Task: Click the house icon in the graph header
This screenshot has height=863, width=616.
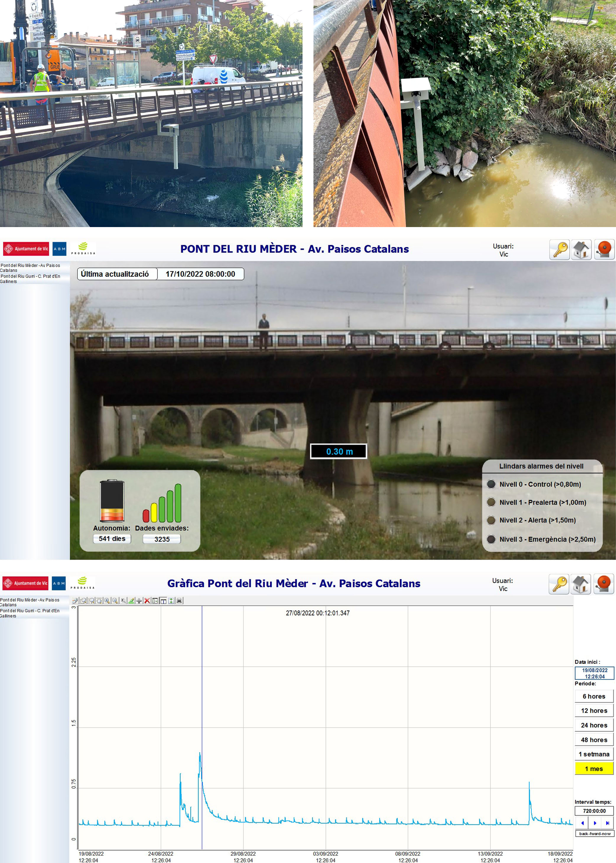Action: pos(581,584)
